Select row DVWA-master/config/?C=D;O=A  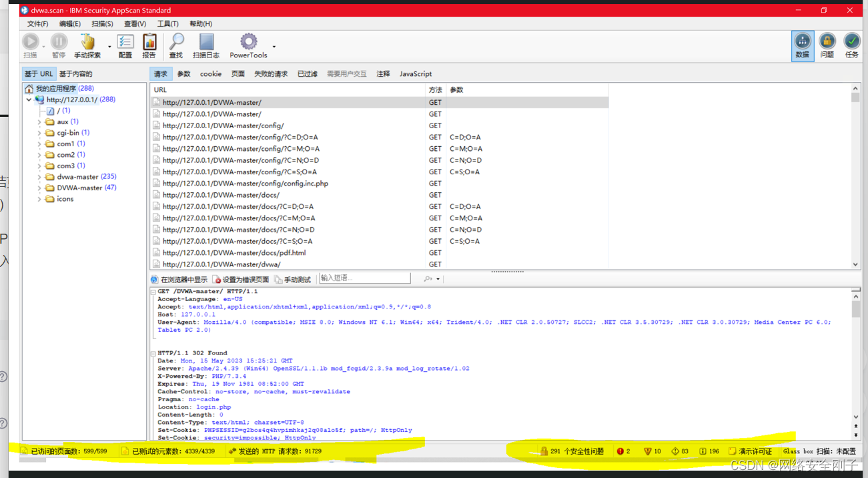coord(379,137)
